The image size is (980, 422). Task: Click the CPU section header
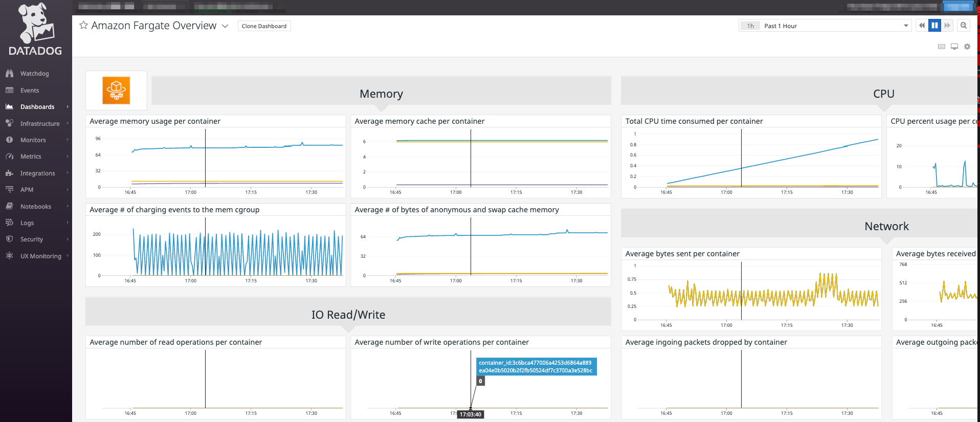tap(884, 94)
